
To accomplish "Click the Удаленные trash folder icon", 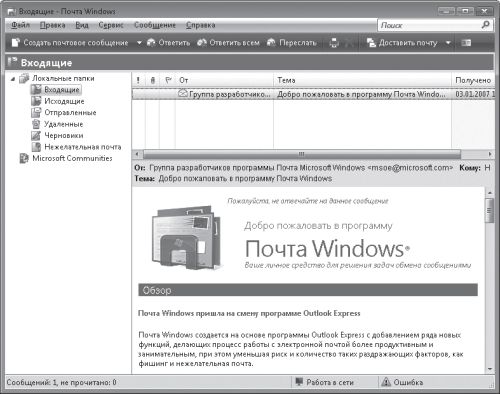I will point(36,124).
